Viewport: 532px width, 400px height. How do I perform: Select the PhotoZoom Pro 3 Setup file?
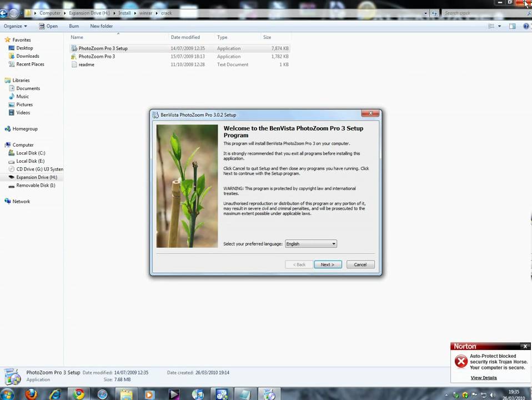pos(180,48)
